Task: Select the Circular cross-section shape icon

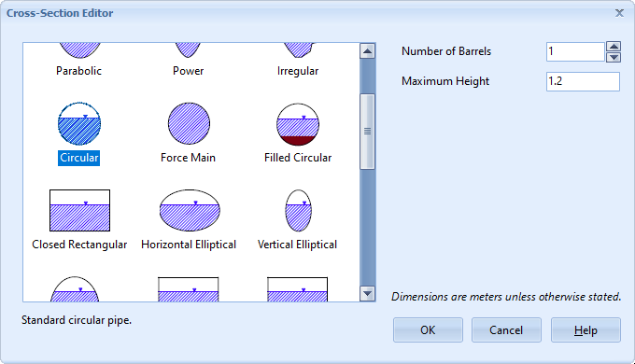Action: (x=79, y=123)
